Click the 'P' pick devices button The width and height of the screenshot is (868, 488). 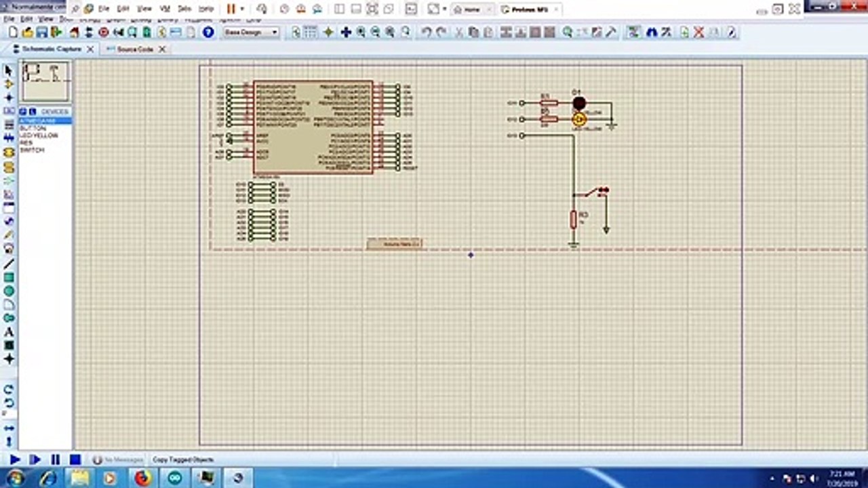(x=23, y=111)
